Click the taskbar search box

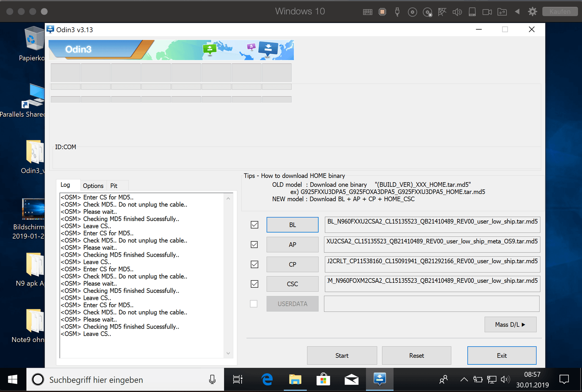click(125, 379)
